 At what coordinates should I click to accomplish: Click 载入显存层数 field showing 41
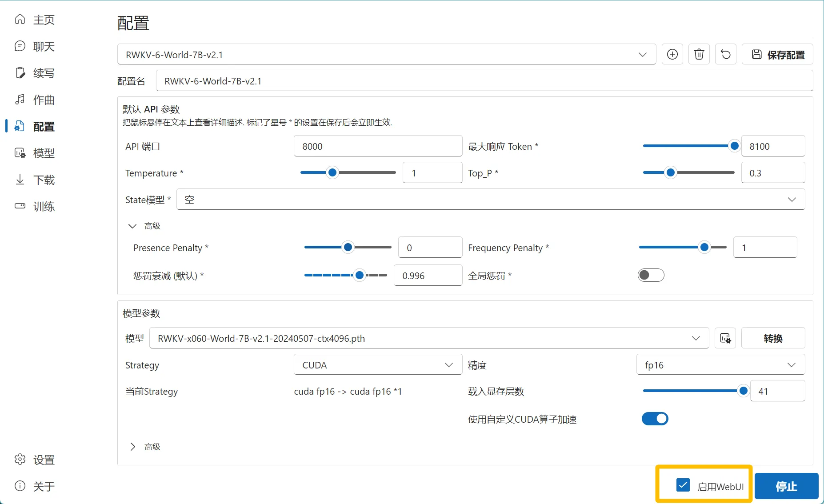778,391
